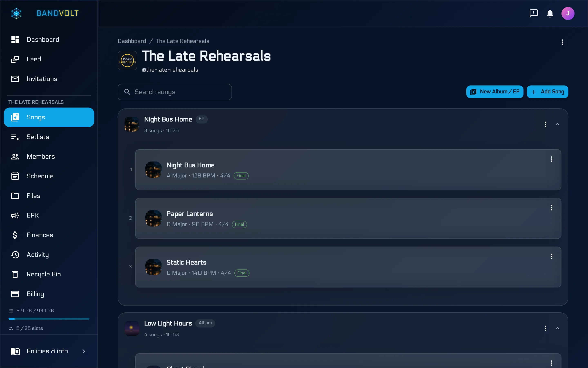Open the feedback message icon

[x=533, y=13]
